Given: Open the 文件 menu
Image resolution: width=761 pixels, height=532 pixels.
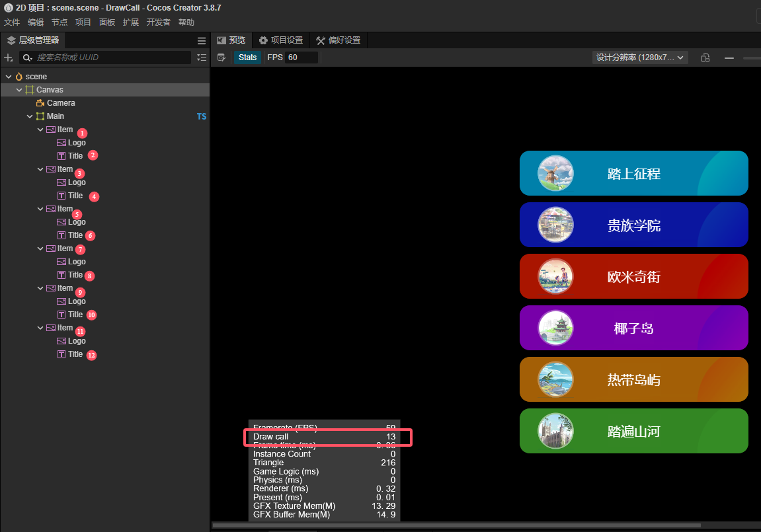Looking at the screenshot, I should 12,22.
